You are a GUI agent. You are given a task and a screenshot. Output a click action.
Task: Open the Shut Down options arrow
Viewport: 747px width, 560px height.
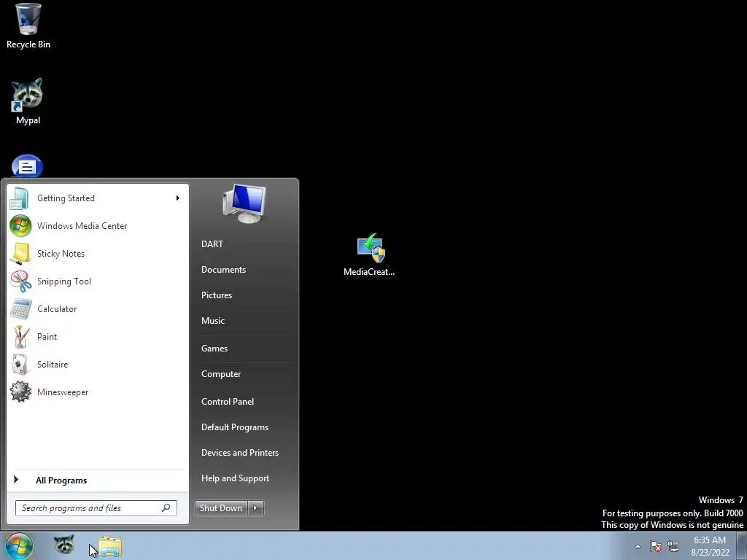click(255, 508)
